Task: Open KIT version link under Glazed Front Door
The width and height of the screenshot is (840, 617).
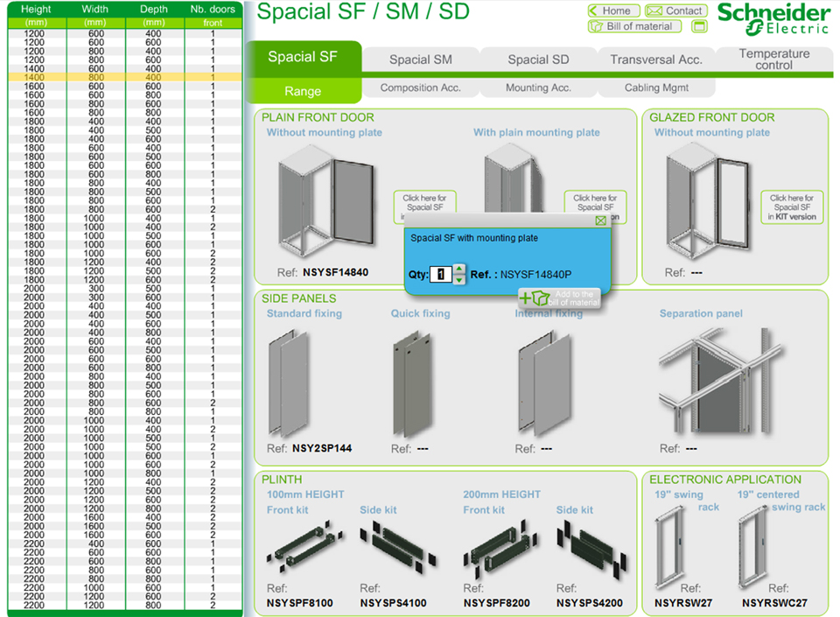Action: point(792,207)
